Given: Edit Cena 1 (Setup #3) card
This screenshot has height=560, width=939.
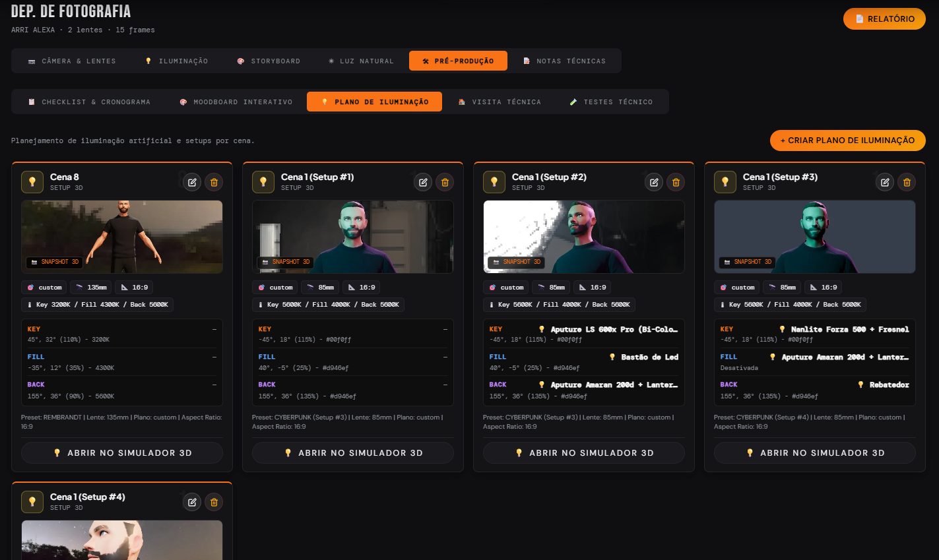Looking at the screenshot, I should (x=885, y=182).
